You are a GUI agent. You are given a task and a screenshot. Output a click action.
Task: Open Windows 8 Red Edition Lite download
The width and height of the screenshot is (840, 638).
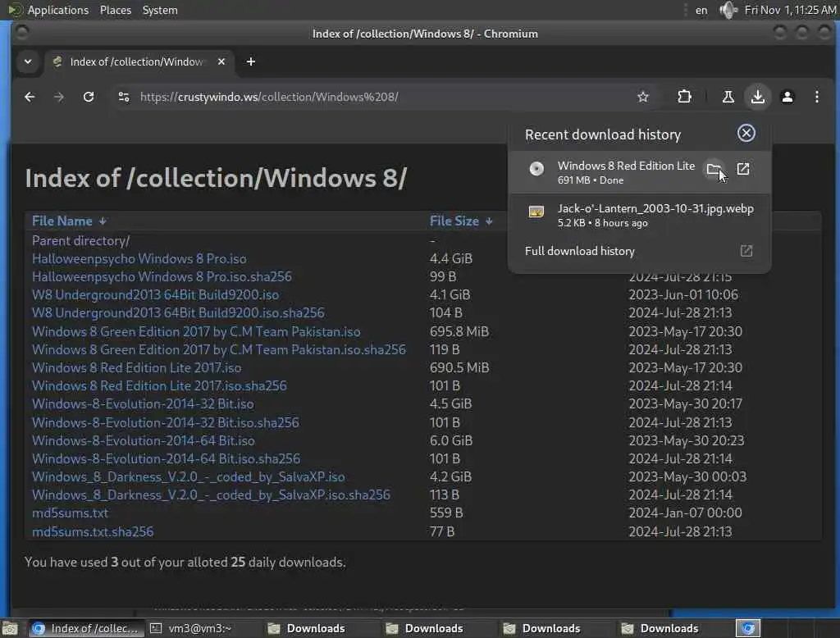coord(743,169)
